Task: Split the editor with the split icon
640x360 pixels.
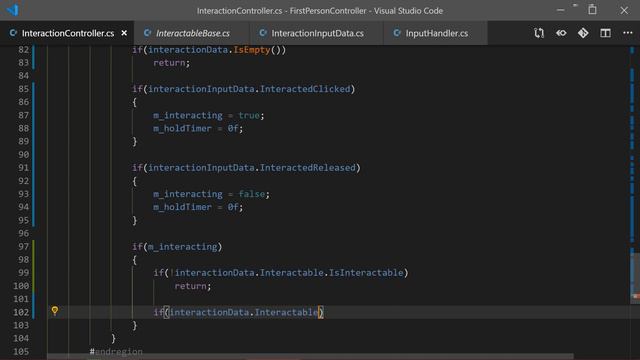Action: click(x=605, y=33)
